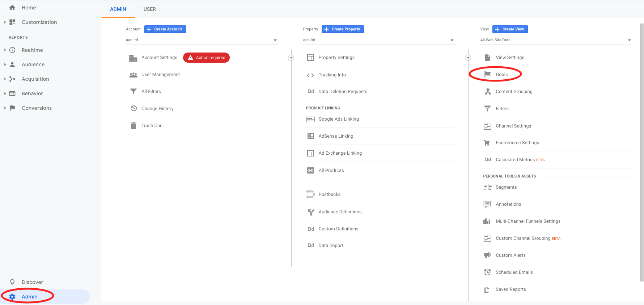
Task: Click the Action required warning badge
Action: (x=206, y=58)
